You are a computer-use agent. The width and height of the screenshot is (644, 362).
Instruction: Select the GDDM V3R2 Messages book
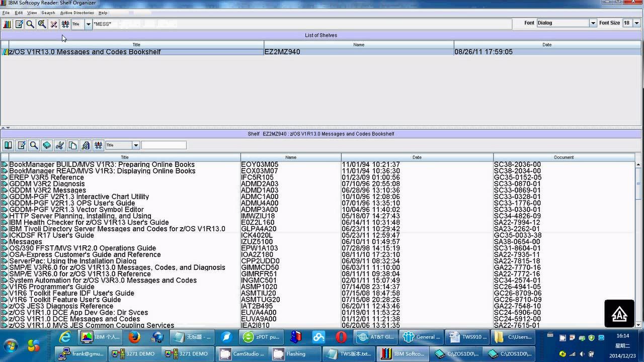[x=47, y=191]
